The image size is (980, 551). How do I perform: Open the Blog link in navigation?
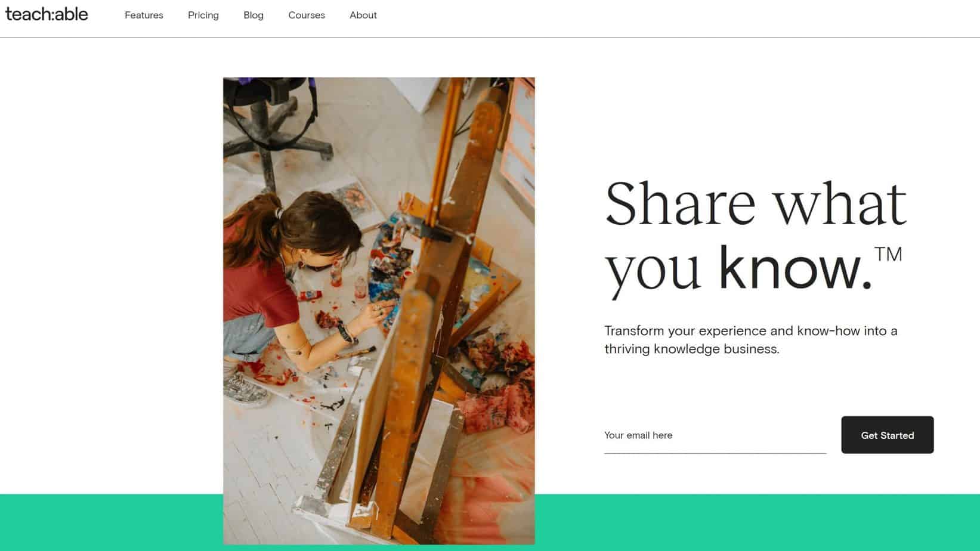(x=253, y=16)
